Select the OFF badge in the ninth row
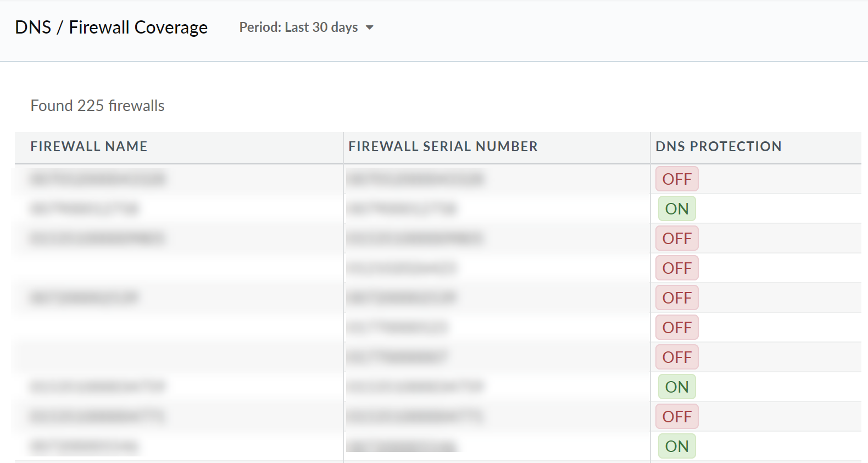This screenshot has width=868, height=463. point(677,417)
